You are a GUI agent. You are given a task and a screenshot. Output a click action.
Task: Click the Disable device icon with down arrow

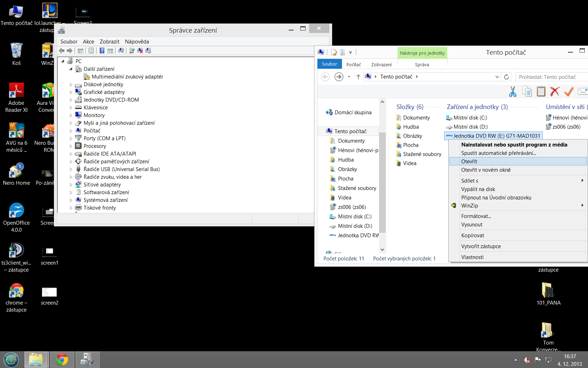pyautogui.click(x=148, y=51)
